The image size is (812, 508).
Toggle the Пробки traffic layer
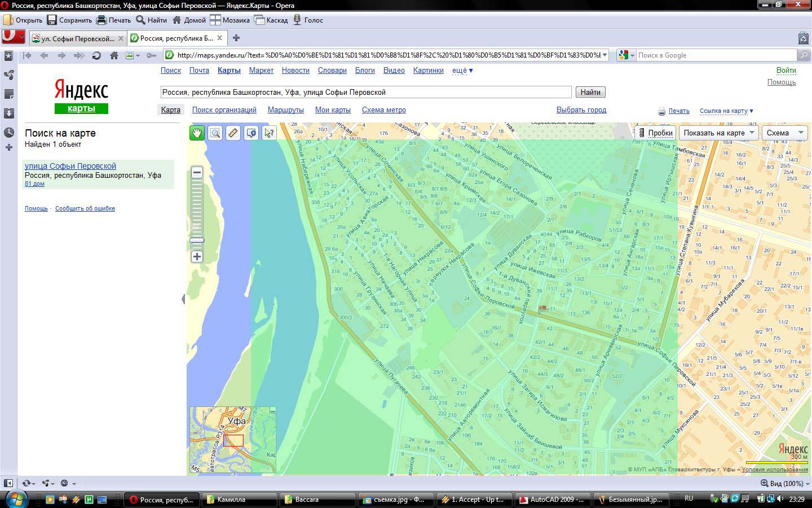coord(655,133)
